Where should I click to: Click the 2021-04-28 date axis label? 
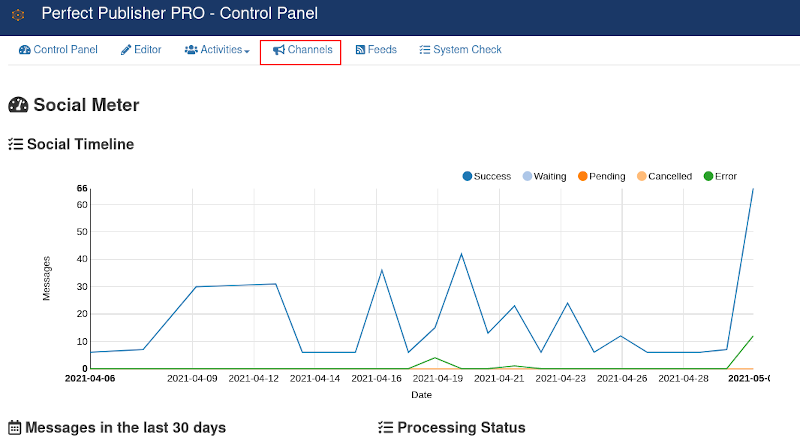click(x=683, y=379)
